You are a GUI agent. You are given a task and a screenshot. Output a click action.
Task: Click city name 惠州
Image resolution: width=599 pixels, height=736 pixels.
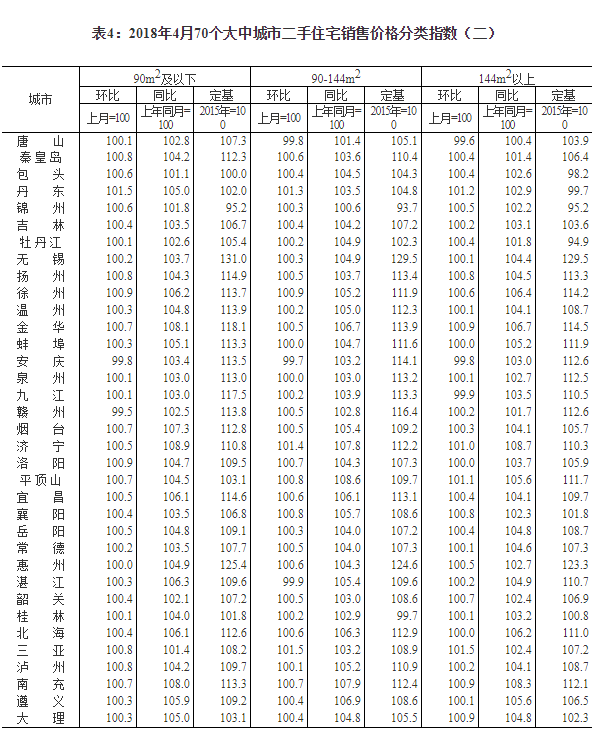[x=40, y=565]
